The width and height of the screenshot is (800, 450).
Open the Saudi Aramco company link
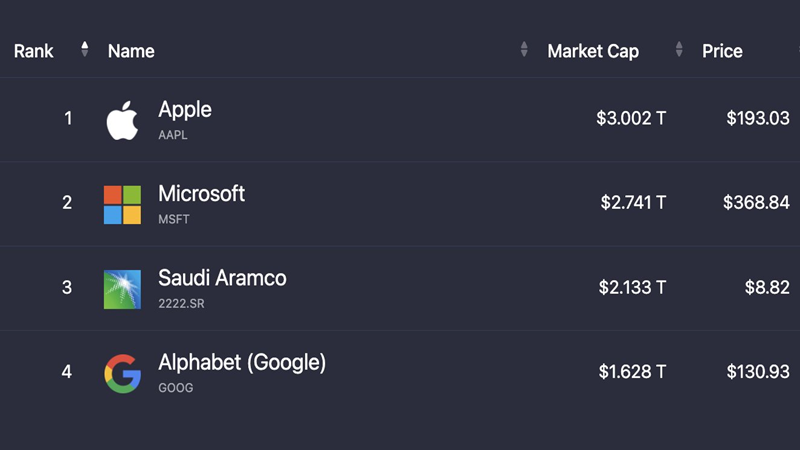[222, 278]
